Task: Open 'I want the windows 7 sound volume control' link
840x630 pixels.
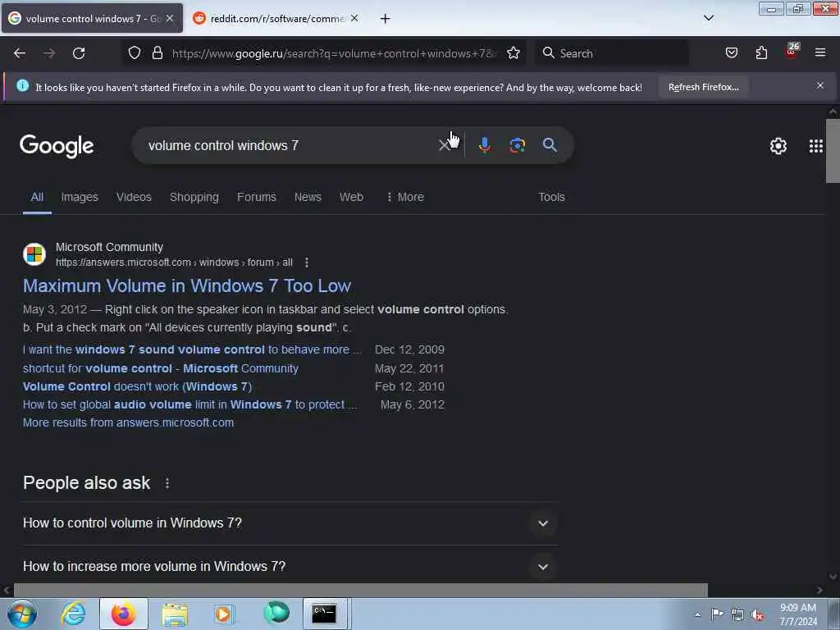Action: point(192,349)
